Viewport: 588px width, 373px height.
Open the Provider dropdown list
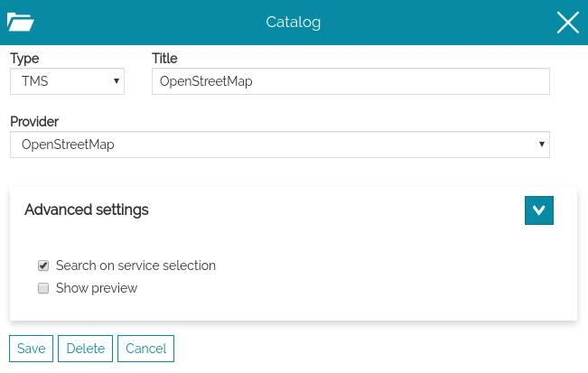(x=279, y=145)
